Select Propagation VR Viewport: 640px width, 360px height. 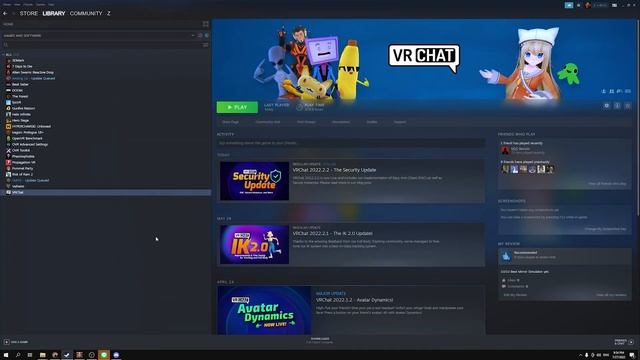tap(24, 162)
